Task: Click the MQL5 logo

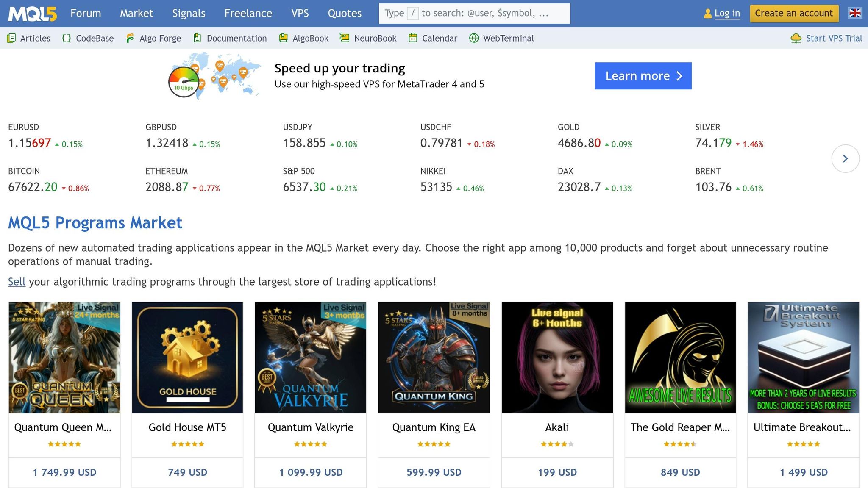Action: click(x=32, y=14)
